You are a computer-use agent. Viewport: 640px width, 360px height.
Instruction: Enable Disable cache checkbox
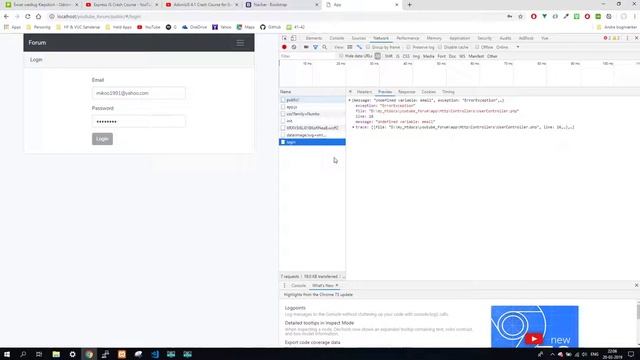(x=440, y=47)
